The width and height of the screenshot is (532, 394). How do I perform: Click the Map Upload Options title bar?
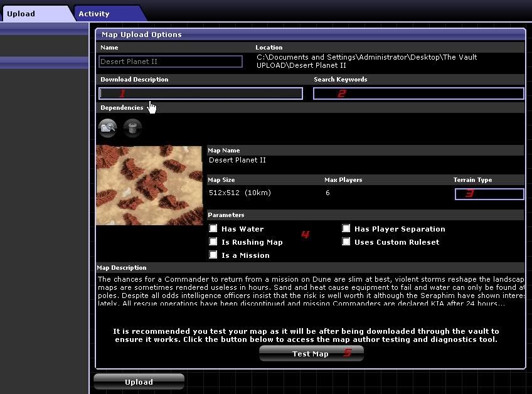(310, 35)
